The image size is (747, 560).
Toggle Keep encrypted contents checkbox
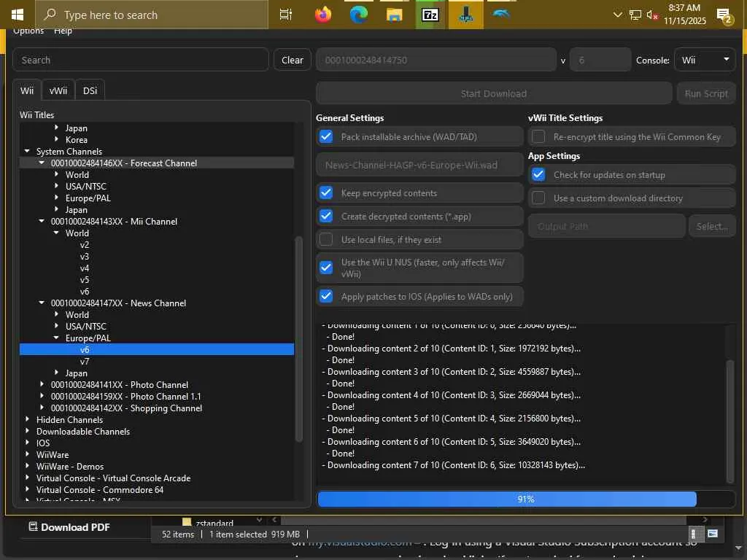326,192
